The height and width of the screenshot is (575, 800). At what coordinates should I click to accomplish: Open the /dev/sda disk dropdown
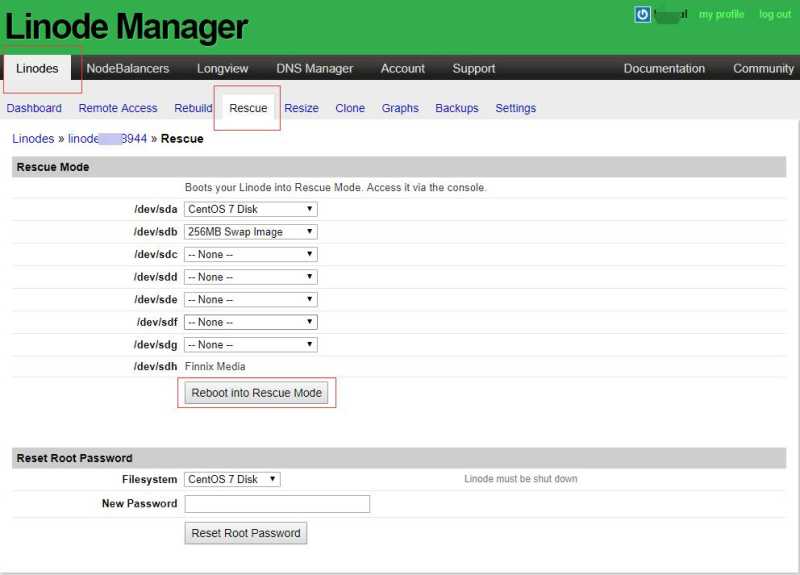pos(251,209)
